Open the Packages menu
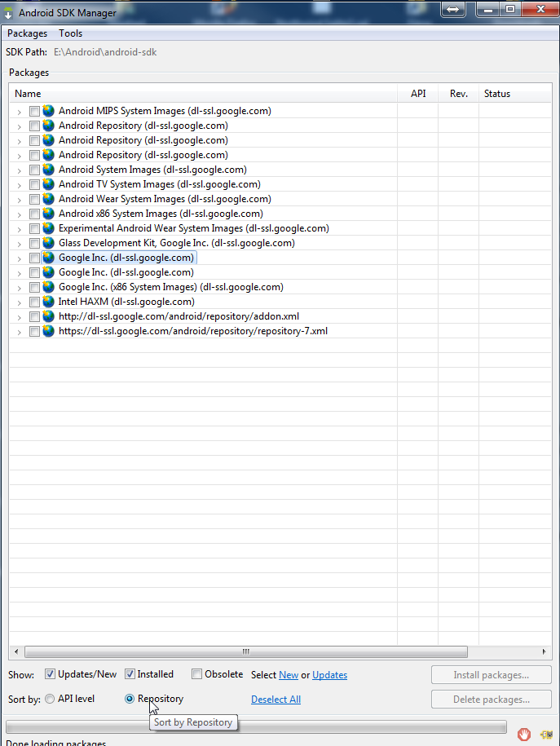The height and width of the screenshot is (746, 560). pos(27,33)
